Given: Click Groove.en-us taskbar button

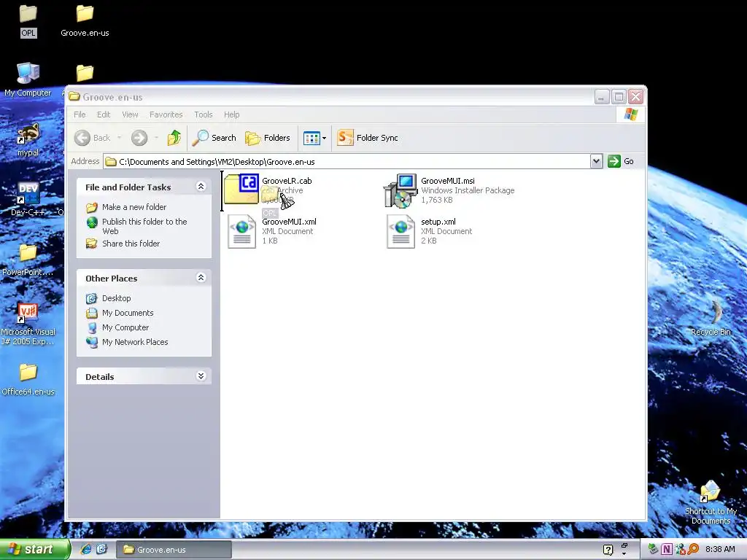Looking at the screenshot, I should pyautogui.click(x=174, y=550).
